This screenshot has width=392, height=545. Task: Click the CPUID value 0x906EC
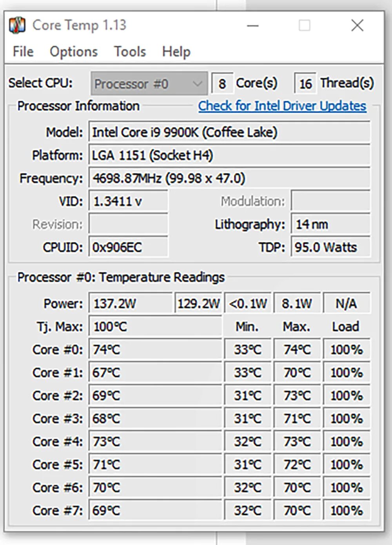[x=129, y=247]
